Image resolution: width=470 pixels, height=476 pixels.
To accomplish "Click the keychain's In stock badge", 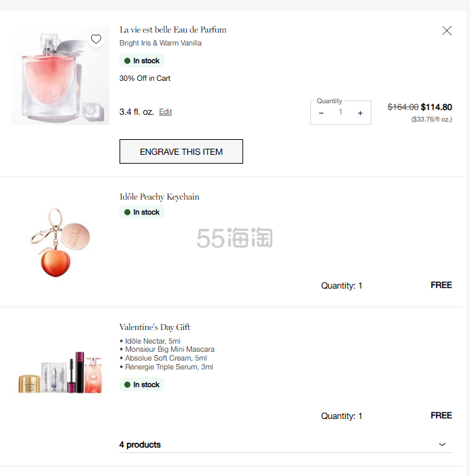I will click(x=142, y=213).
